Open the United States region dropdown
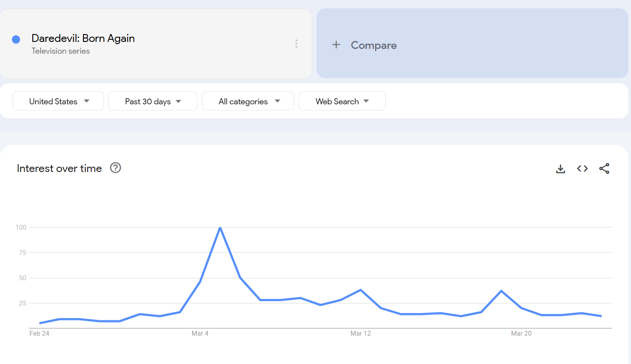 pyautogui.click(x=58, y=101)
